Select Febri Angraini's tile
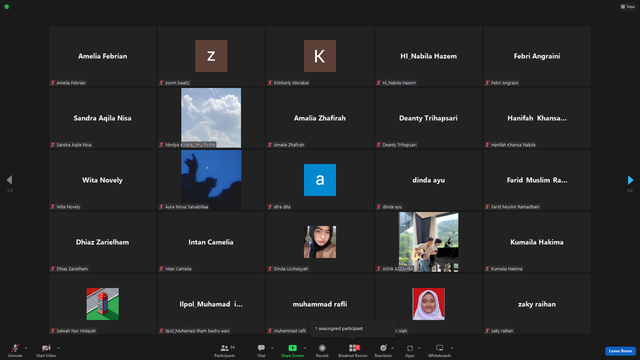This screenshot has height=360, width=640. [537, 56]
